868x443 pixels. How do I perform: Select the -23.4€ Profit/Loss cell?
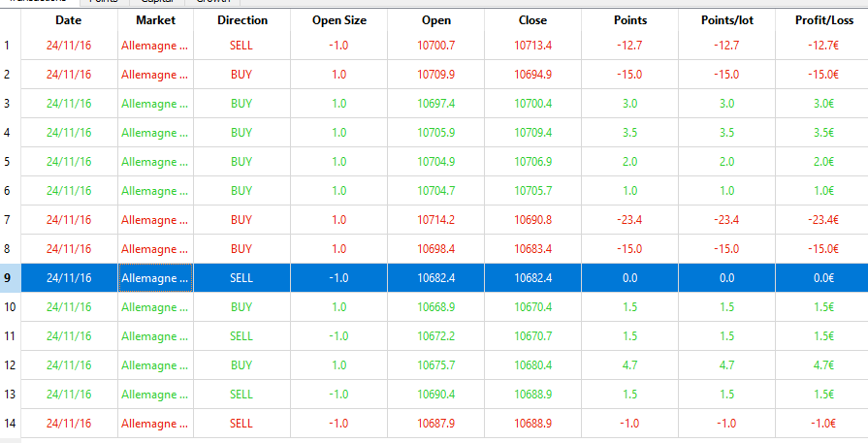822,220
